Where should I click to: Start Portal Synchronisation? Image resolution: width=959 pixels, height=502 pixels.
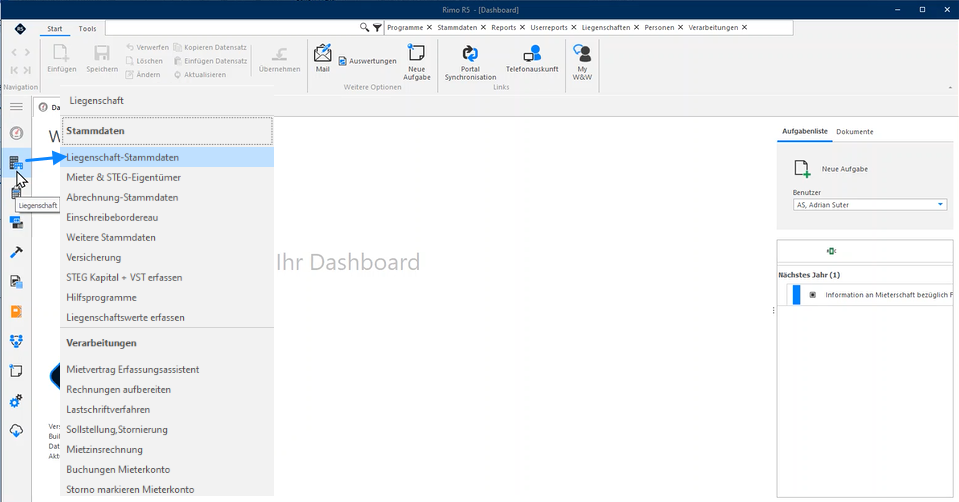point(470,62)
